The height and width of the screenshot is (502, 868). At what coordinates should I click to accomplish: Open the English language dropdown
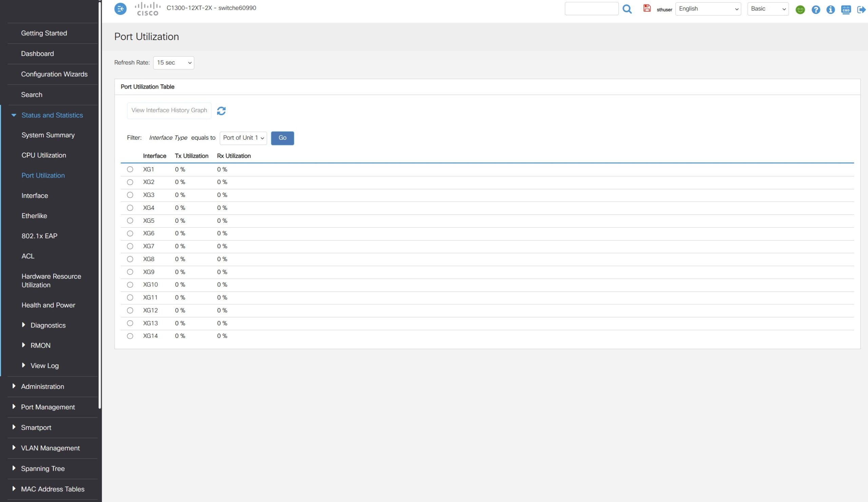pos(708,9)
